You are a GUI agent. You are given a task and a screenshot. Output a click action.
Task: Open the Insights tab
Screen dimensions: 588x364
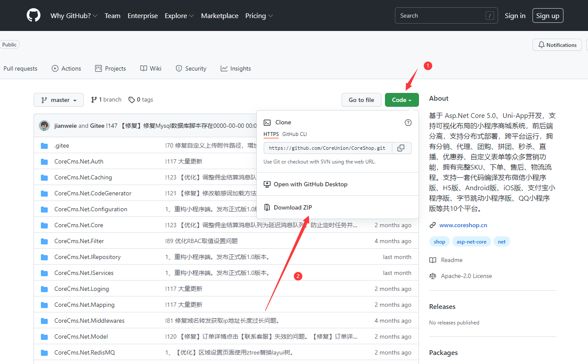[x=236, y=68]
